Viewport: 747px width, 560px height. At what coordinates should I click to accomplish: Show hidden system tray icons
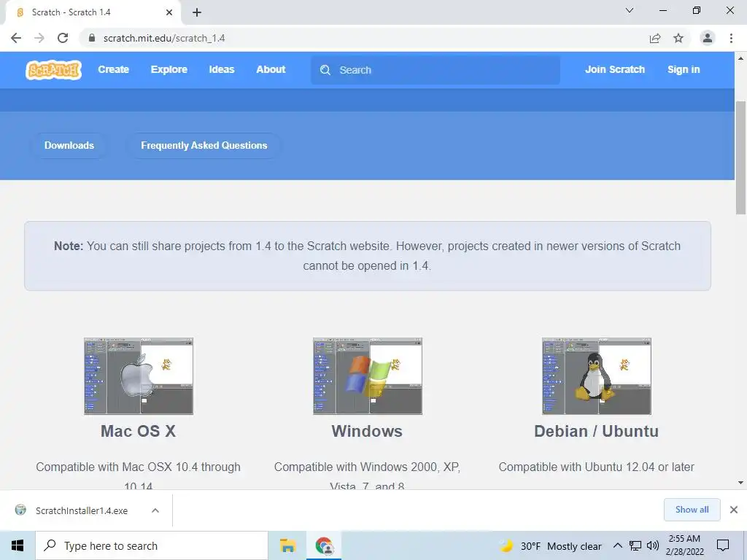click(x=617, y=545)
